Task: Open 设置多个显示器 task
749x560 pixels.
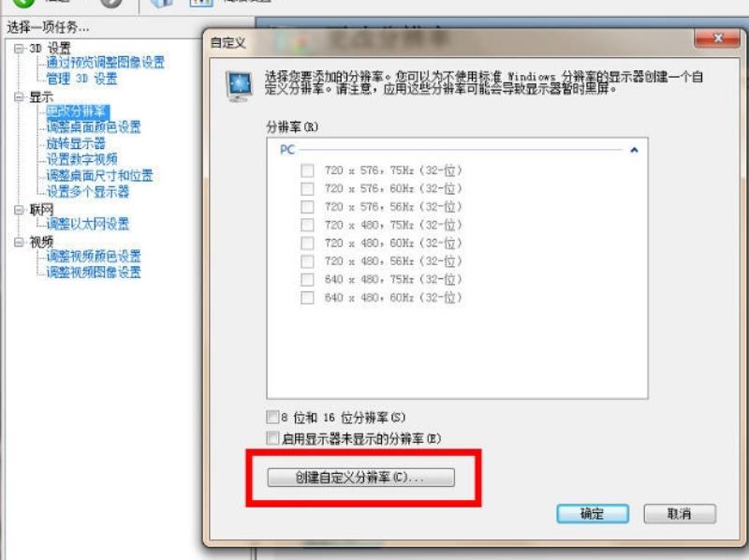Action: [x=88, y=192]
